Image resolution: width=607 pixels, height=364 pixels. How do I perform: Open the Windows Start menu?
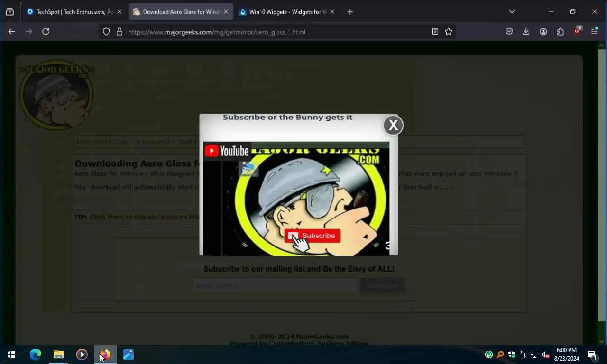click(x=11, y=355)
